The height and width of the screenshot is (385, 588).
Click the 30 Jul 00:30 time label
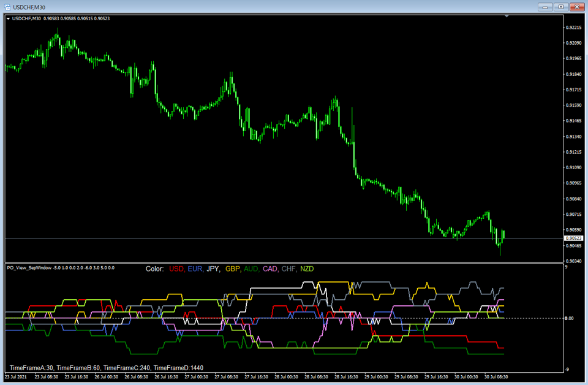pyautogui.click(x=467, y=377)
